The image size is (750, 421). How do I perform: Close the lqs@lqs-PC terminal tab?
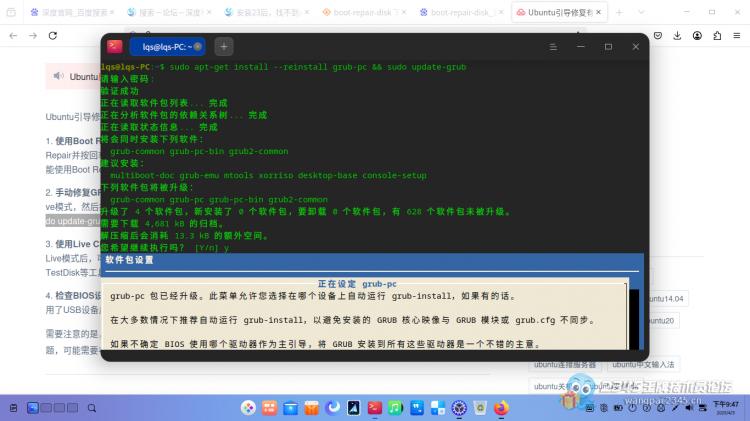(x=198, y=46)
